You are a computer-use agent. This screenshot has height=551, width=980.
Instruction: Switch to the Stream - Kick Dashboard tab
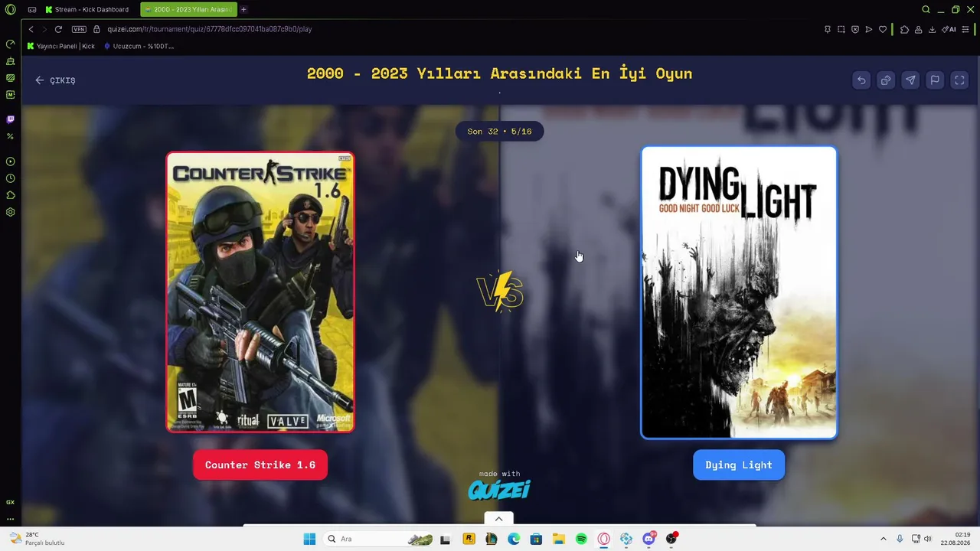(89, 9)
